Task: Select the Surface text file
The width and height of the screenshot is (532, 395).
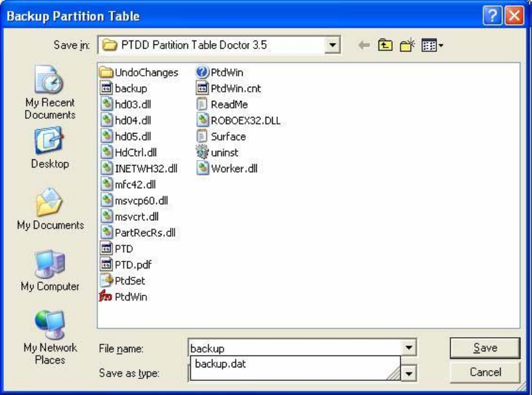Action: [x=221, y=136]
